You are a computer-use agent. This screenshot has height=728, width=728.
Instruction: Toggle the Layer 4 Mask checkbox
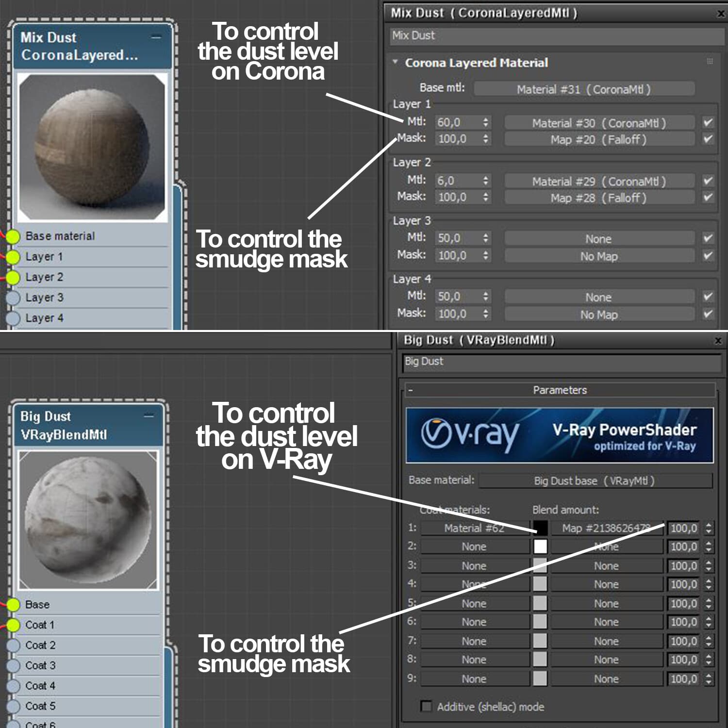708,314
